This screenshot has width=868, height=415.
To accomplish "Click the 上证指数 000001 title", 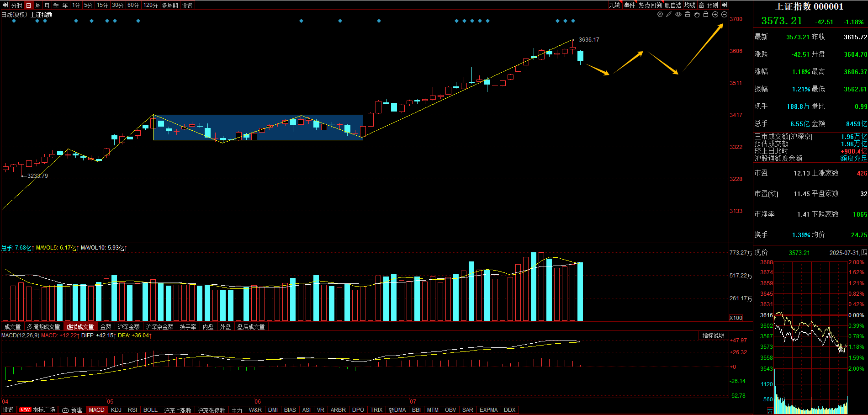I will click(x=810, y=6).
